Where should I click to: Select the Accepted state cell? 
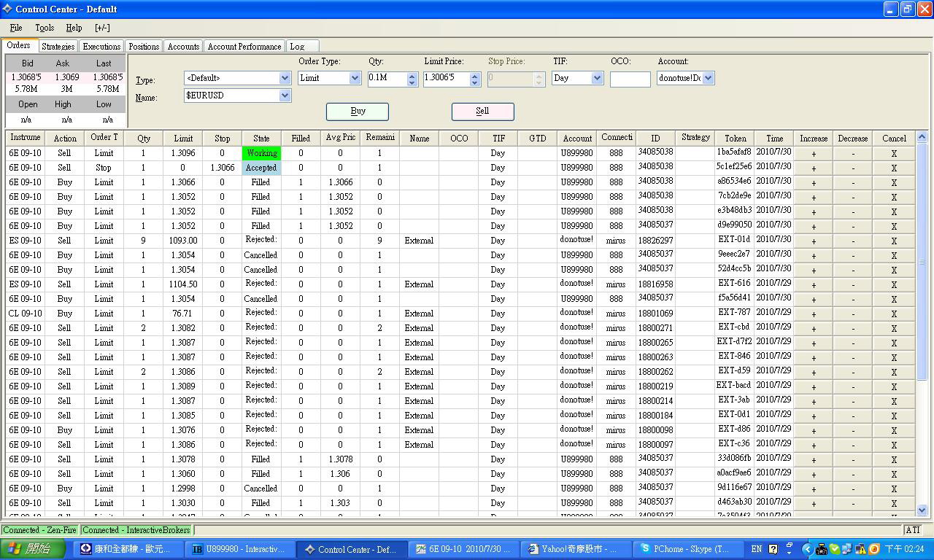pos(261,168)
